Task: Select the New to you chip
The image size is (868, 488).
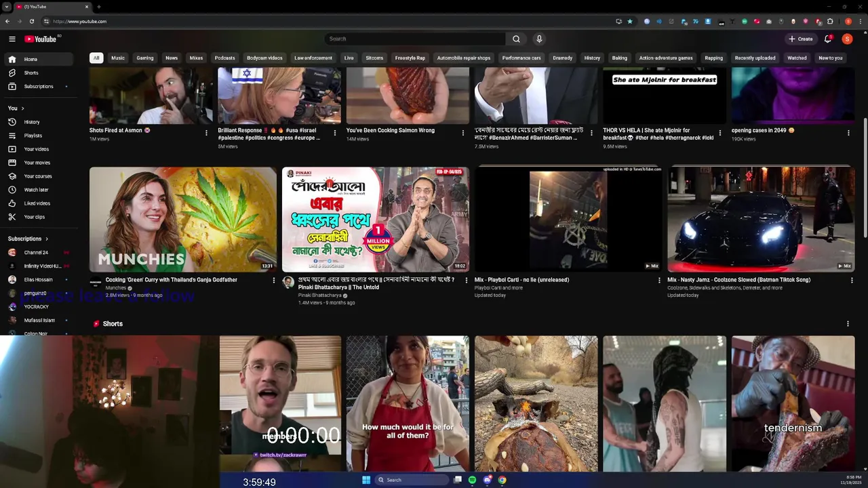Action: 830,58
